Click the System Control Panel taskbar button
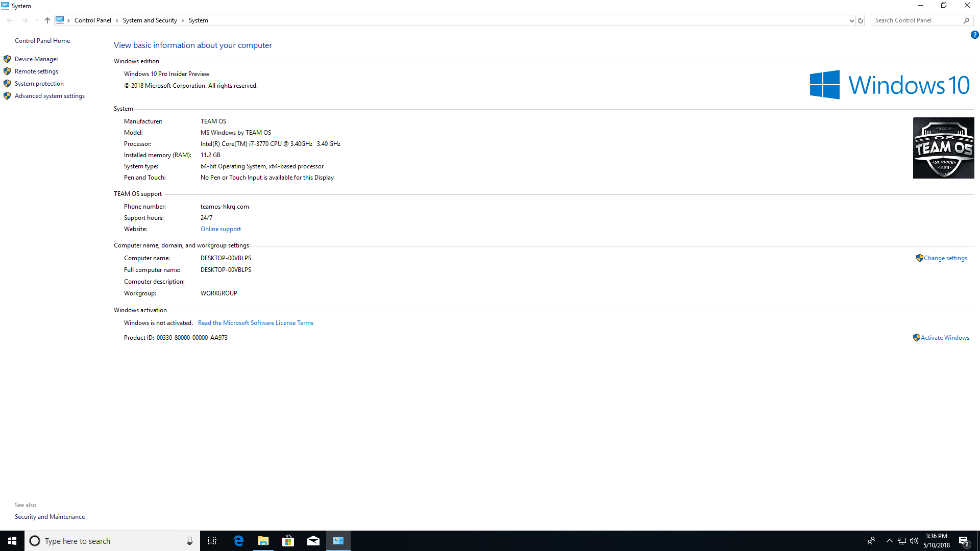This screenshot has height=551, width=980. click(x=338, y=541)
